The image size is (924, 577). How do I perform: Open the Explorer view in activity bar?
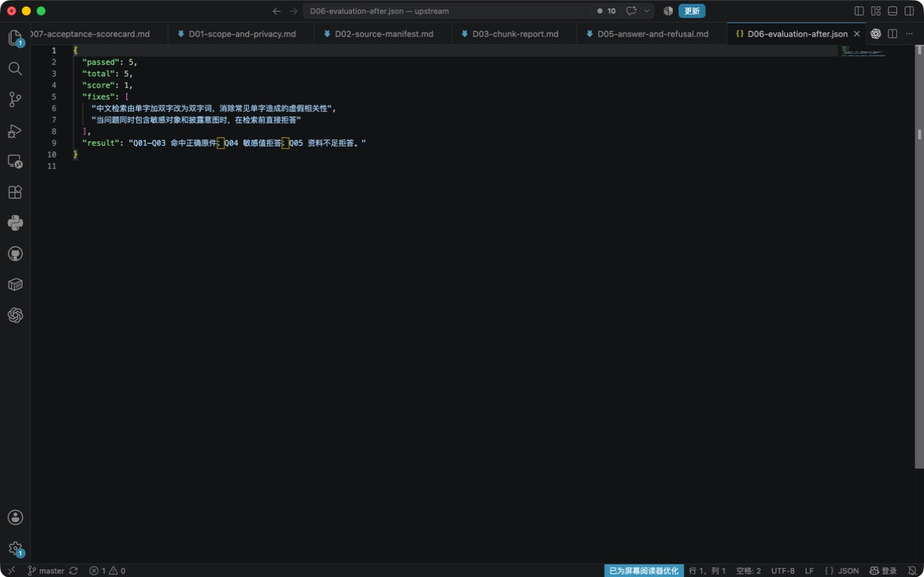click(x=15, y=38)
